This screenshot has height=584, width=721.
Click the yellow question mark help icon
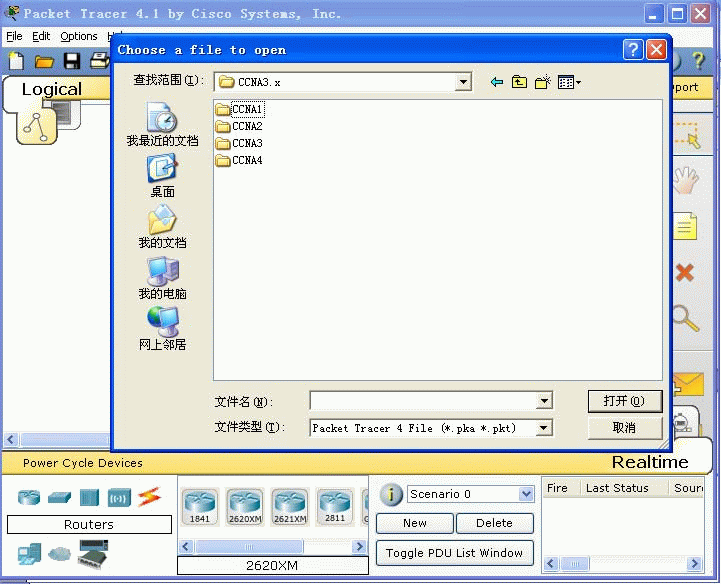pos(698,60)
